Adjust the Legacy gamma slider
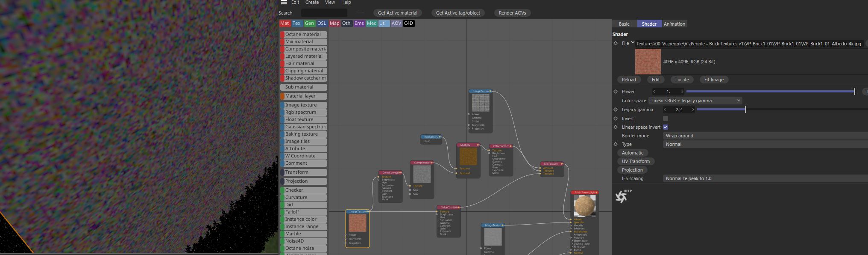 [x=782, y=110]
